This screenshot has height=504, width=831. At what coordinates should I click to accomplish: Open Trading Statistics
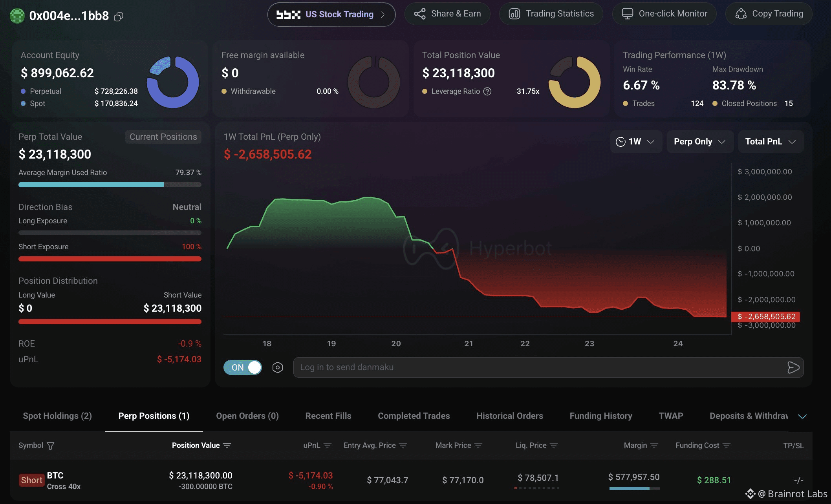551,14
